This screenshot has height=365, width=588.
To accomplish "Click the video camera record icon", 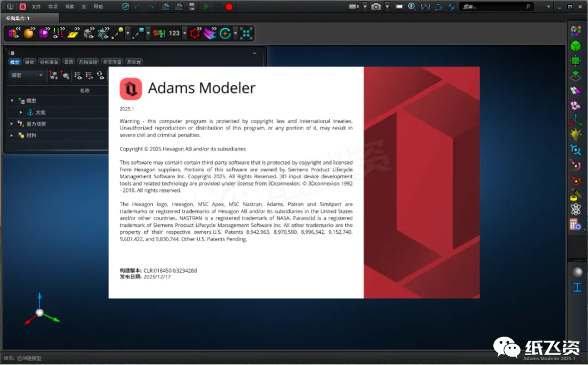I will pyautogui.click(x=353, y=7).
